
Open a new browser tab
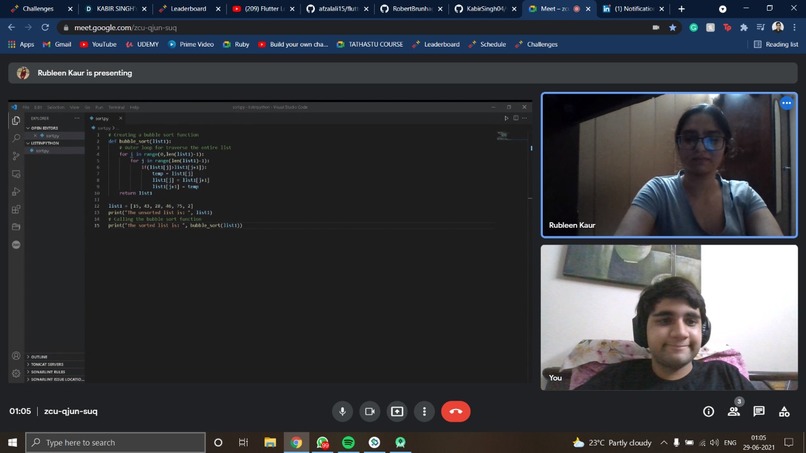(682, 9)
